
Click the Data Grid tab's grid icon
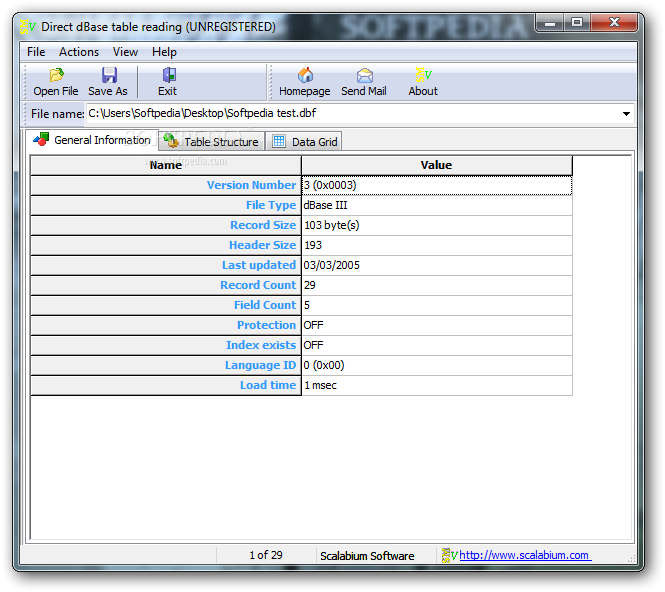pos(279,141)
